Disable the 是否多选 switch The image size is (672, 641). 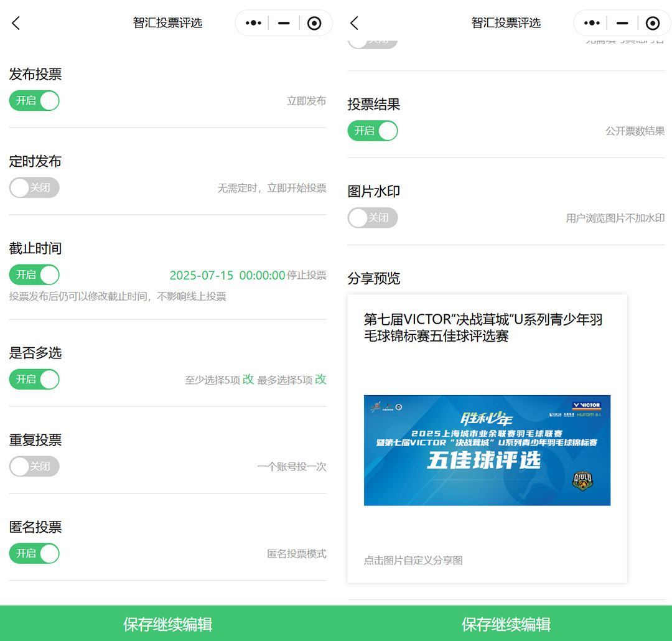click(x=34, y=379)
